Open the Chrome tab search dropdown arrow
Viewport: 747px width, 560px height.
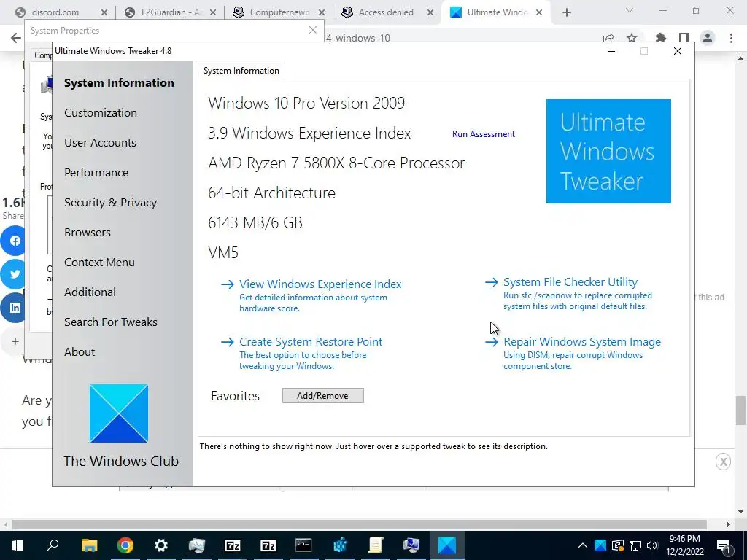pos(630,10)
